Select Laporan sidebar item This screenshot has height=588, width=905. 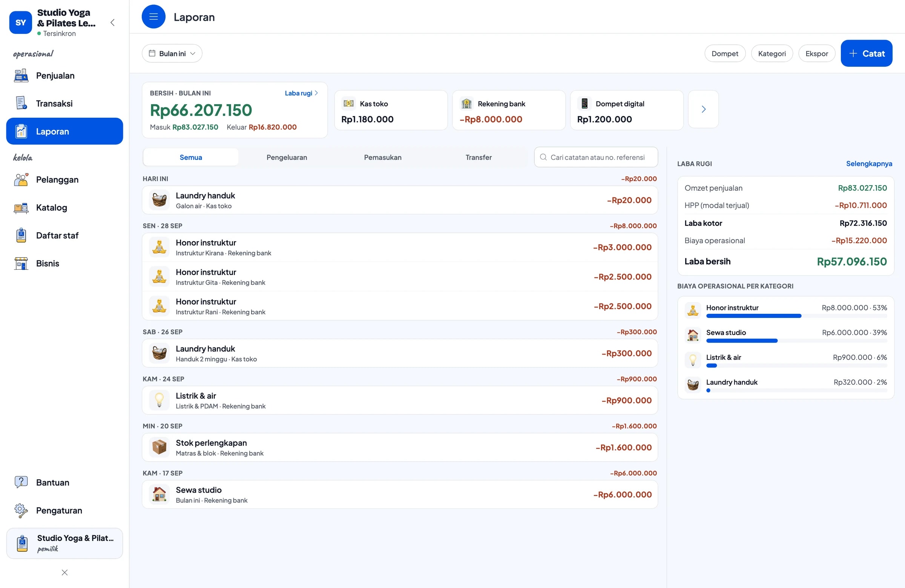64,131
